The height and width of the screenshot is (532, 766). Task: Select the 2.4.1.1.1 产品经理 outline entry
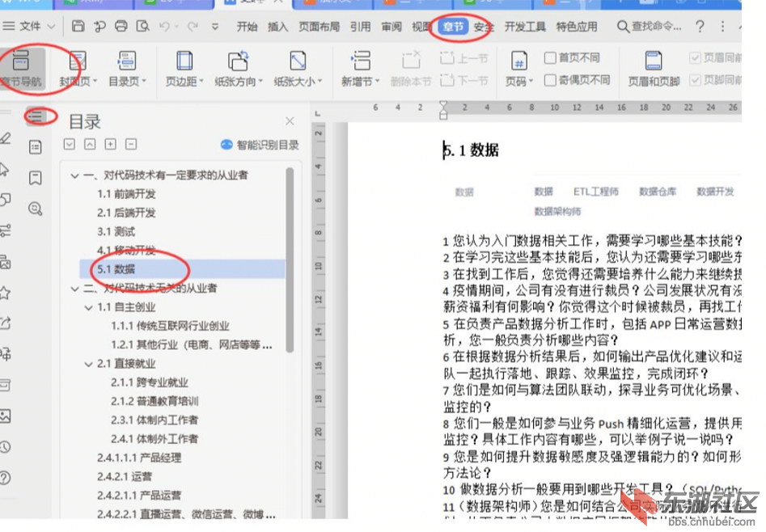(139, 458)
